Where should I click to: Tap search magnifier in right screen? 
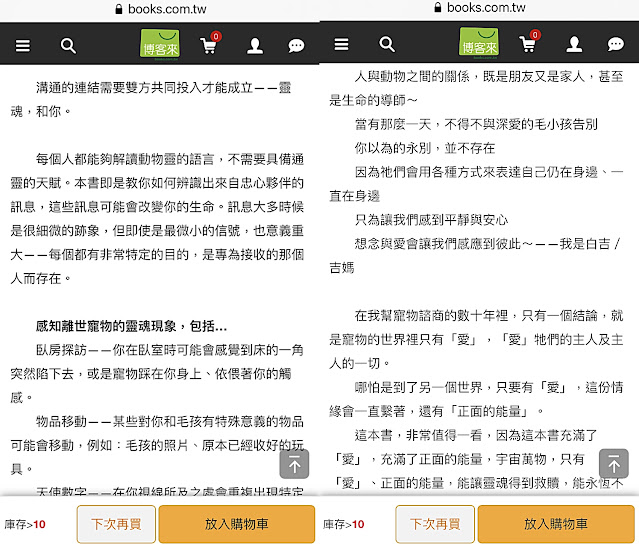(387, 44)
